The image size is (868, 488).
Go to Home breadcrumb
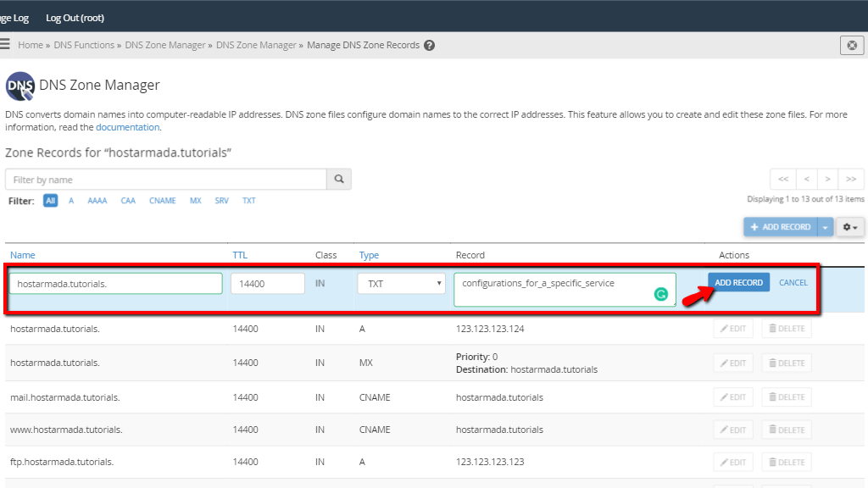click(31, 46)
